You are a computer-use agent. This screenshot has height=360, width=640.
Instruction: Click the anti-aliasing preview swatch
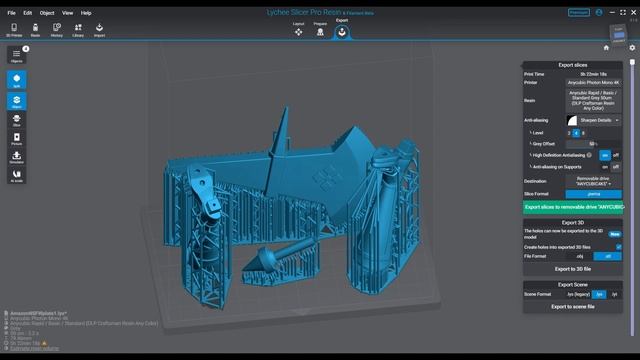(572, 120)
